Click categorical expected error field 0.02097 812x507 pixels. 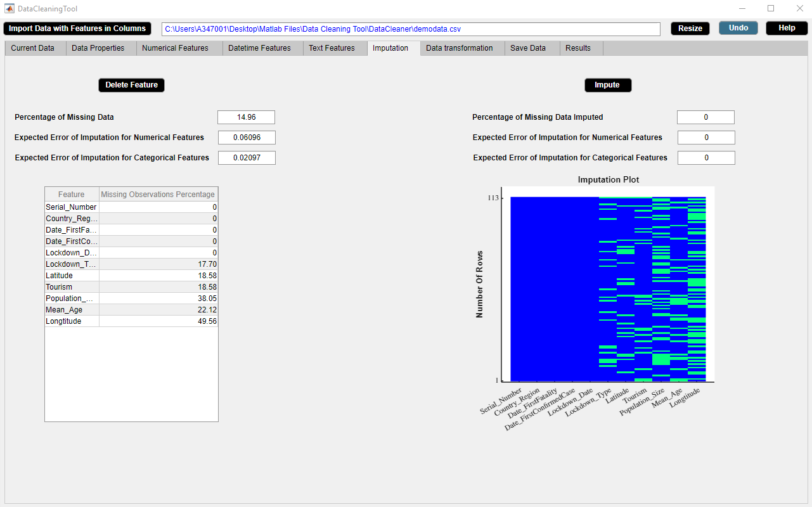tap(247, 158)
